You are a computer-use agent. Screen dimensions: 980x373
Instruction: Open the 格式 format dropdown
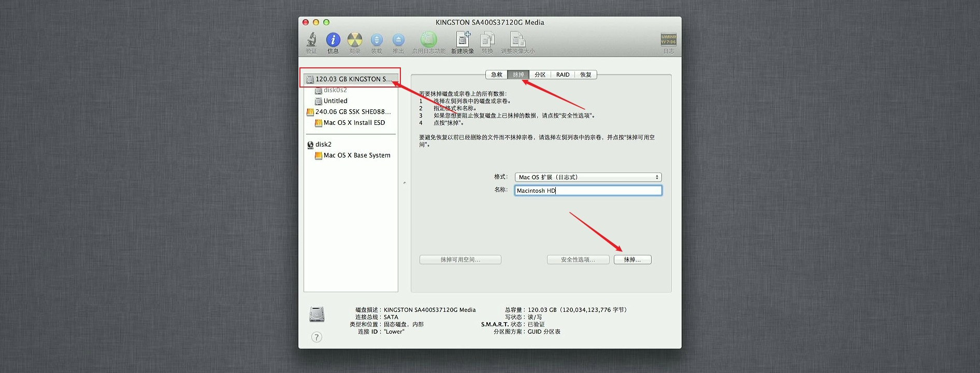[588, 177]
